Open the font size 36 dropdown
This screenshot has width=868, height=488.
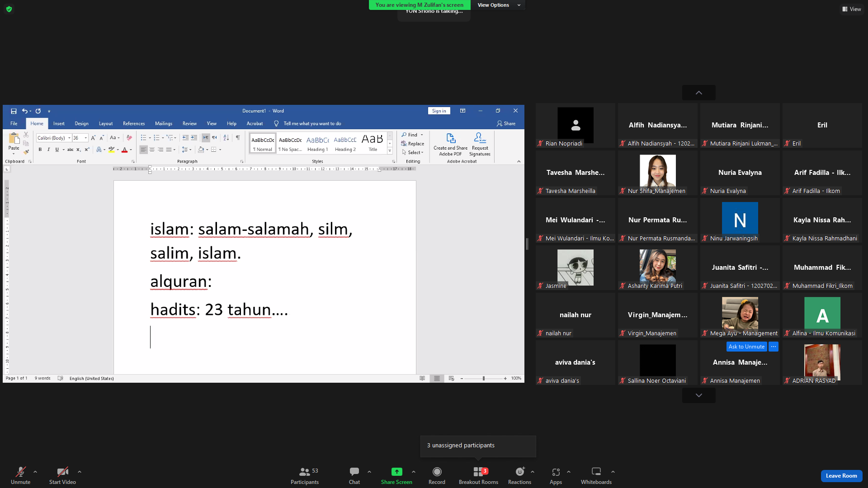tap(86, 138)
